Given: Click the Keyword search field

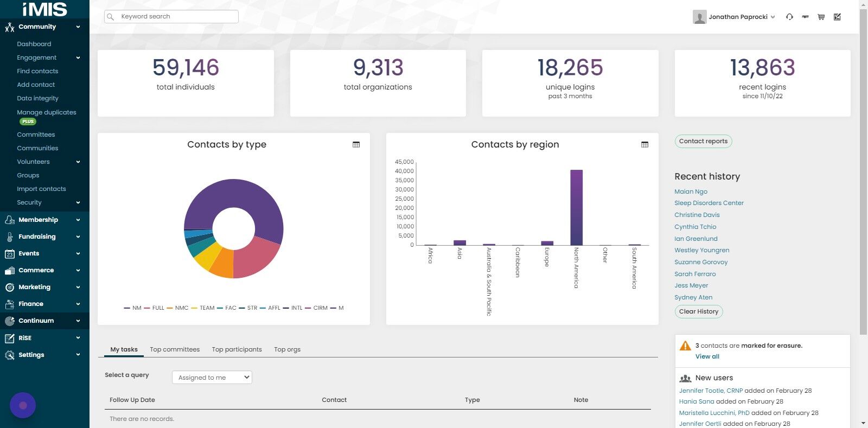Looking at the screenshot, I should point(171,17).
